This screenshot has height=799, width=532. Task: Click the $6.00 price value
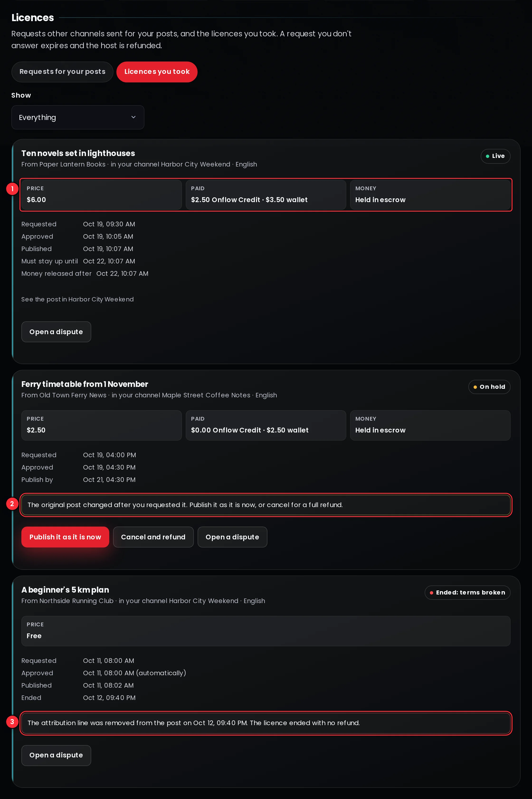point(36,200)
